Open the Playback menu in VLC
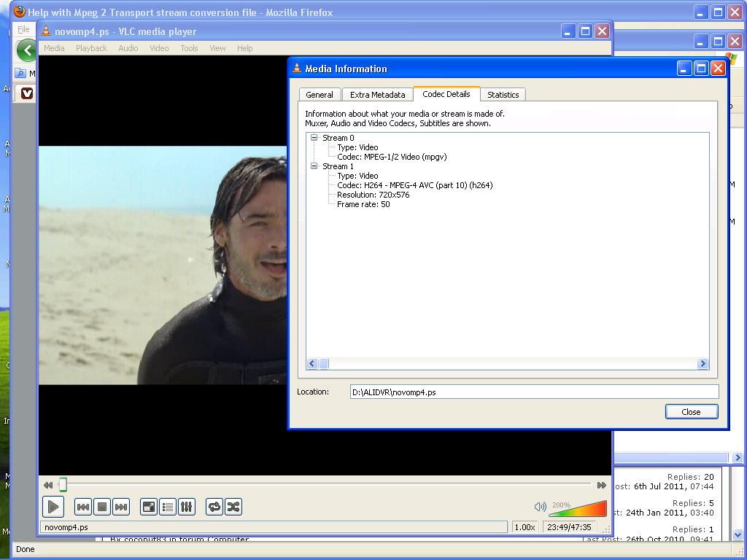 91,48
